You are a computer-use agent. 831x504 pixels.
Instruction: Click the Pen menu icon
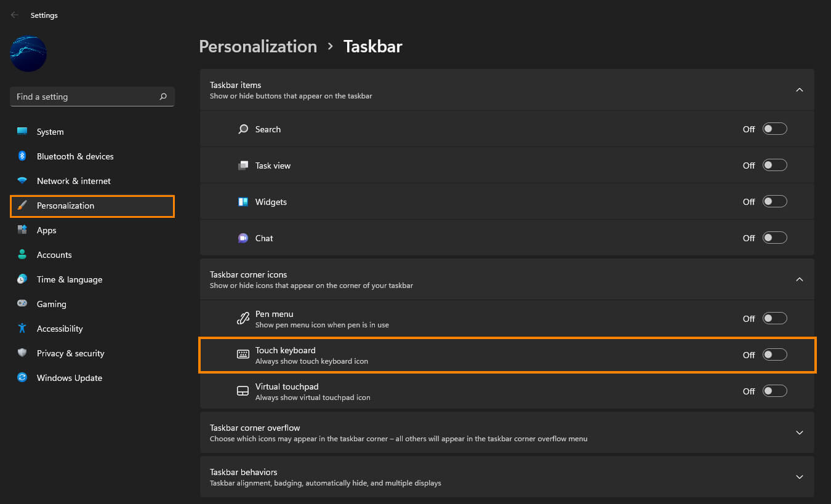(x=243, y=319)
